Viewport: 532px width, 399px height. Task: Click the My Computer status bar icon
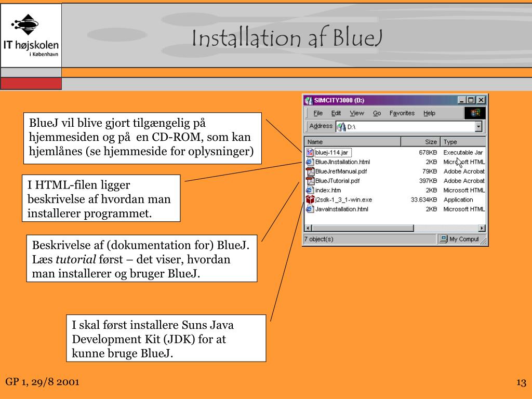point(444,239)
